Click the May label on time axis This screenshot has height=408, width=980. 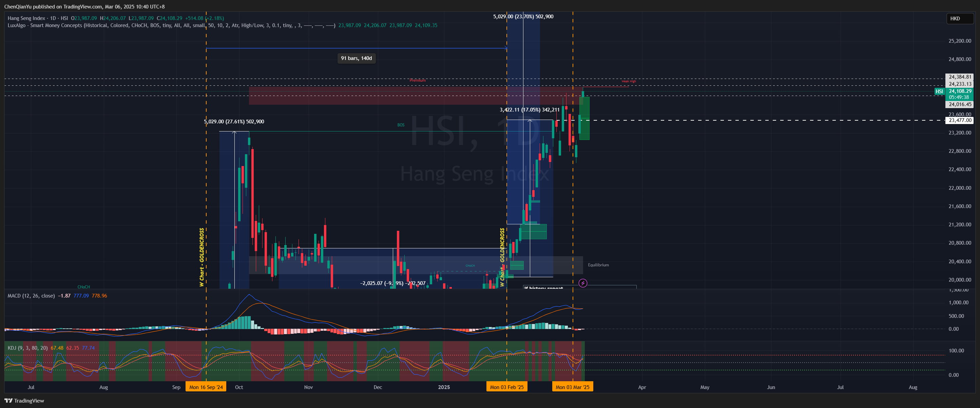pos(705,387)
